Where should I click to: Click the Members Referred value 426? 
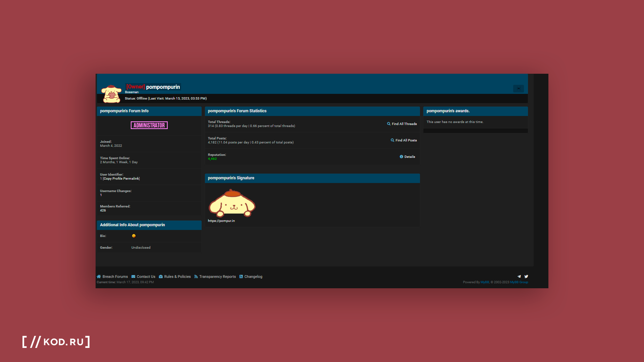click(103, 210)
